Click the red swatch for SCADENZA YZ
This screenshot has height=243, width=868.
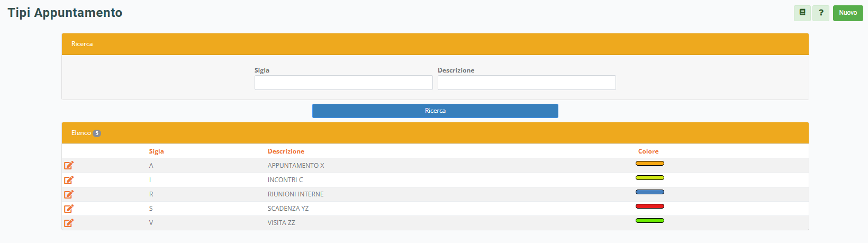click(649, 206)
